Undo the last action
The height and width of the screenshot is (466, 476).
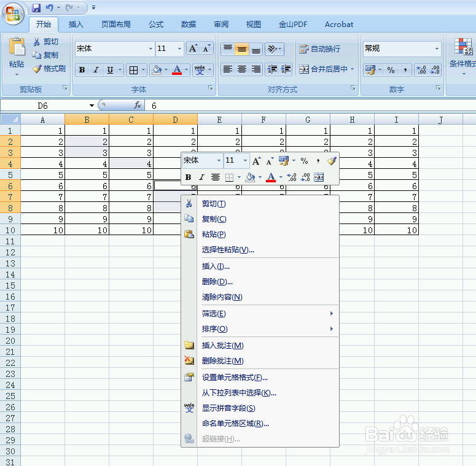pos(50,7)
